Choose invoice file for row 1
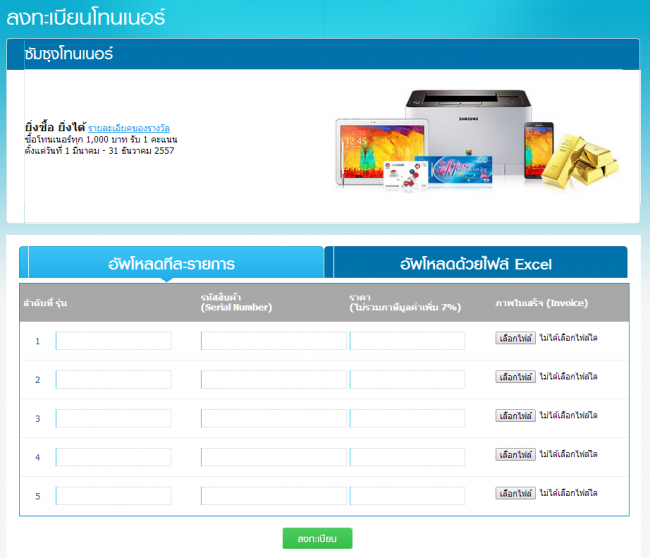 [515, 338]
